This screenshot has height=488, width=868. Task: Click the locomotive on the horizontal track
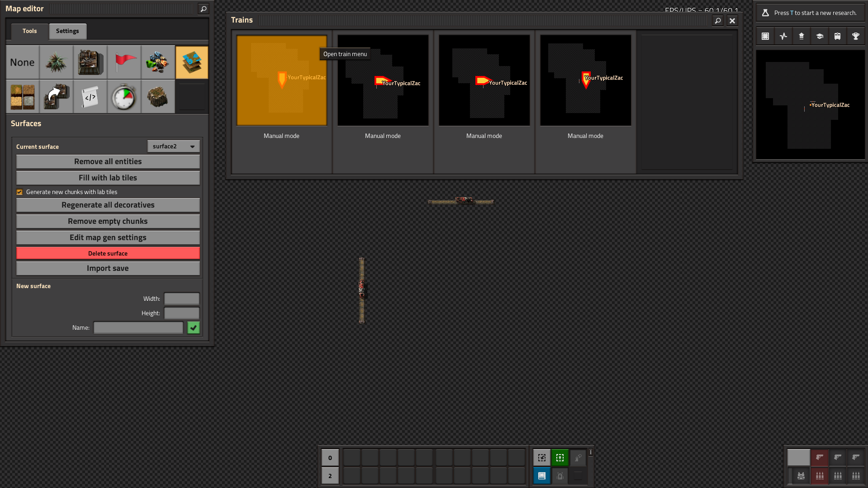(464, 200)
